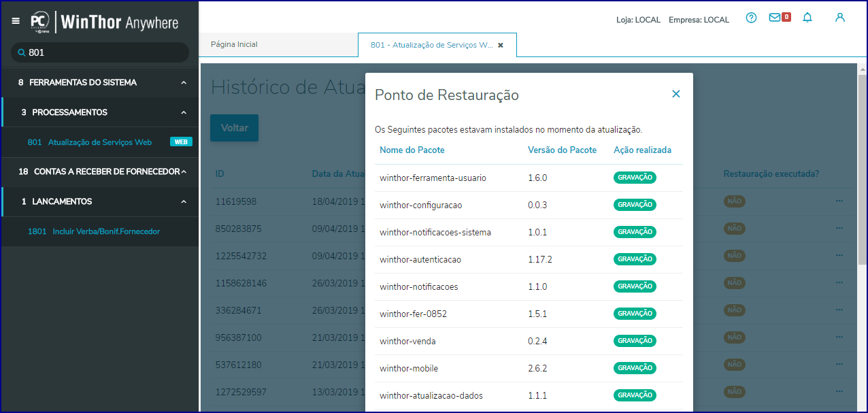Click the red unread message count badge
Image resolution: width=868 pixels, height=413 pixels.
[x=786, y=17]
